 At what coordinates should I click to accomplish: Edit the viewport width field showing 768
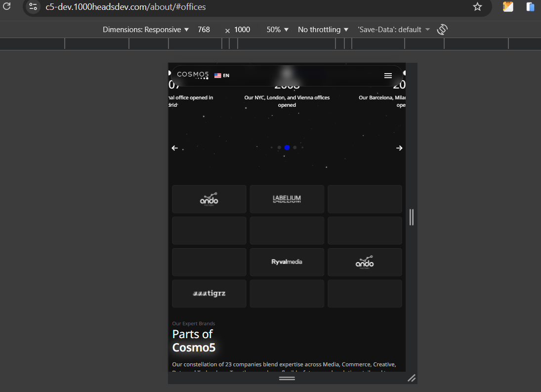204,30
